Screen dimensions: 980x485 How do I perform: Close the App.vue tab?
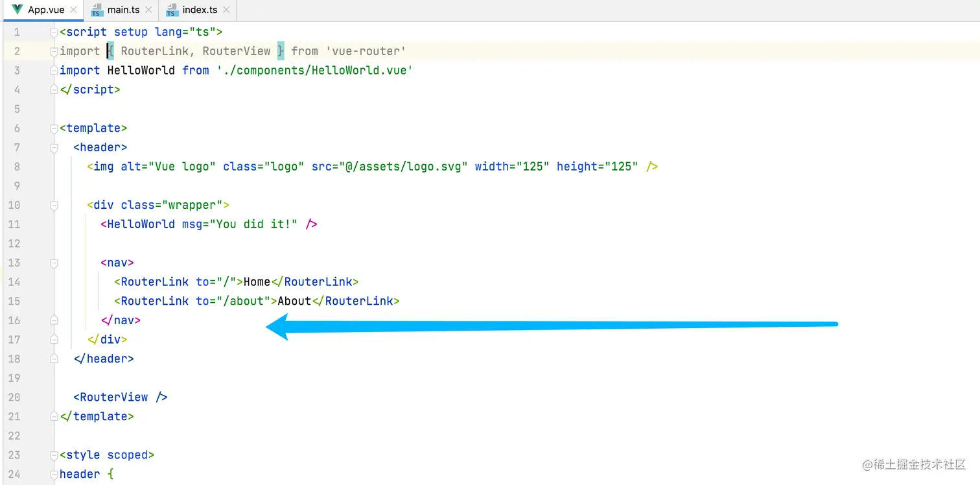[73, 10]
